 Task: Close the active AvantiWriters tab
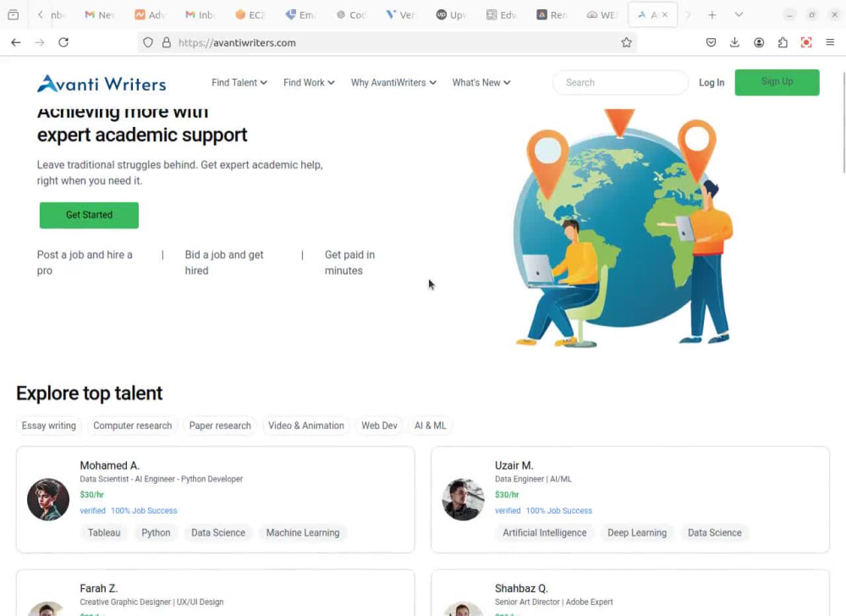tap(665, 14)
